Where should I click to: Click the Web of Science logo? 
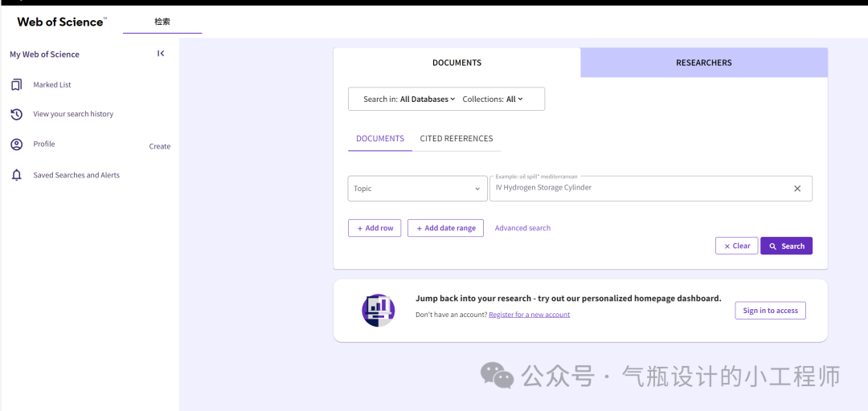pos(62,22)
